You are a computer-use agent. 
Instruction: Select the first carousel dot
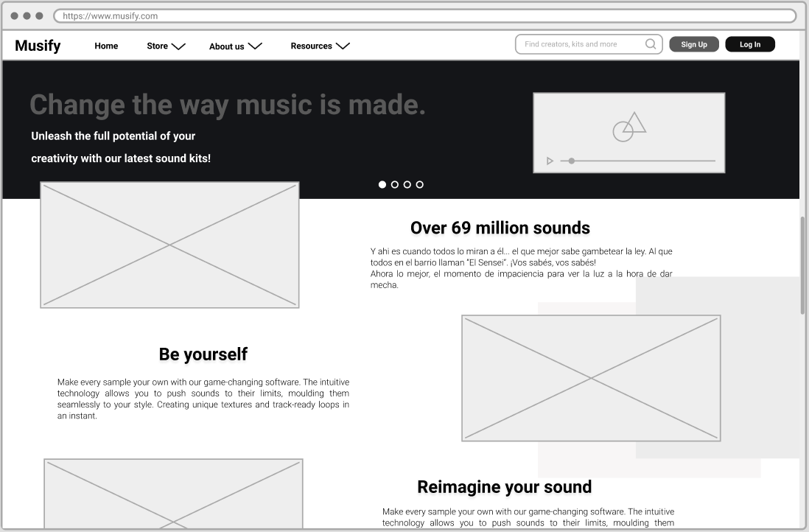point(382,185)
